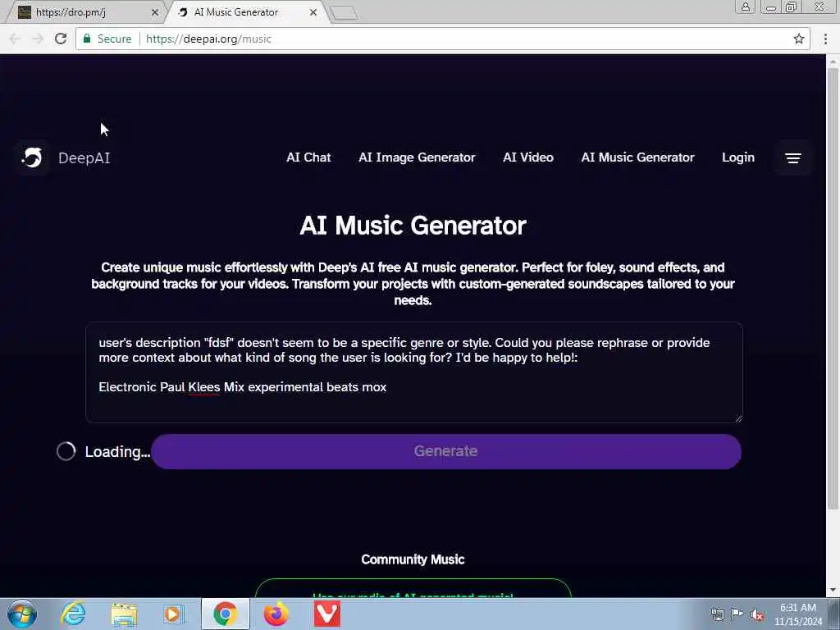Click the scrollbar down arrow
Screen dimensions: 840x630
pos(833,591)
